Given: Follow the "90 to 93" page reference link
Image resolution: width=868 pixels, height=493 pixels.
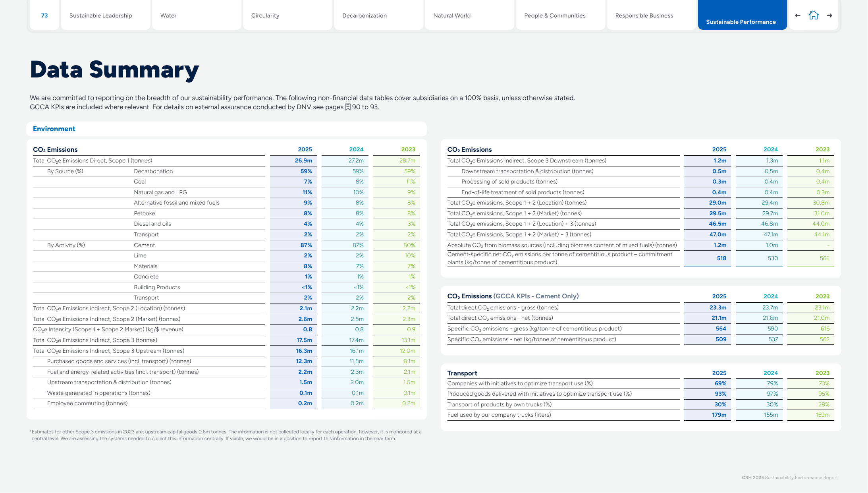Looking at the screenshot, I should [365, 107].
